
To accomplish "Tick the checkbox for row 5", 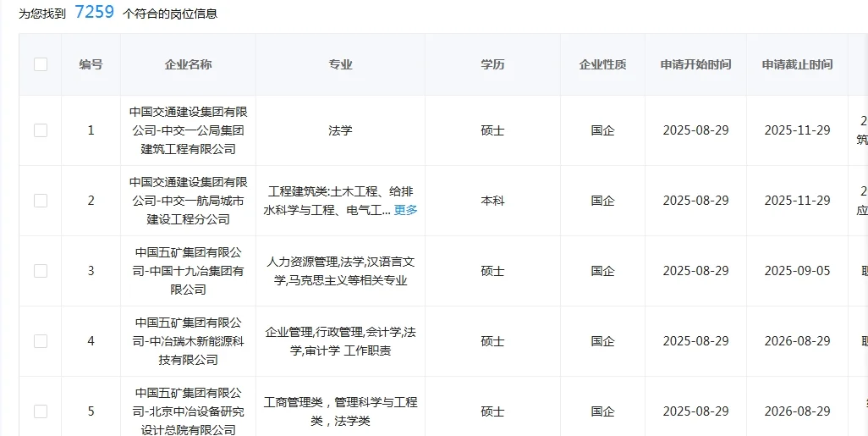I will [x=41, y=411].
